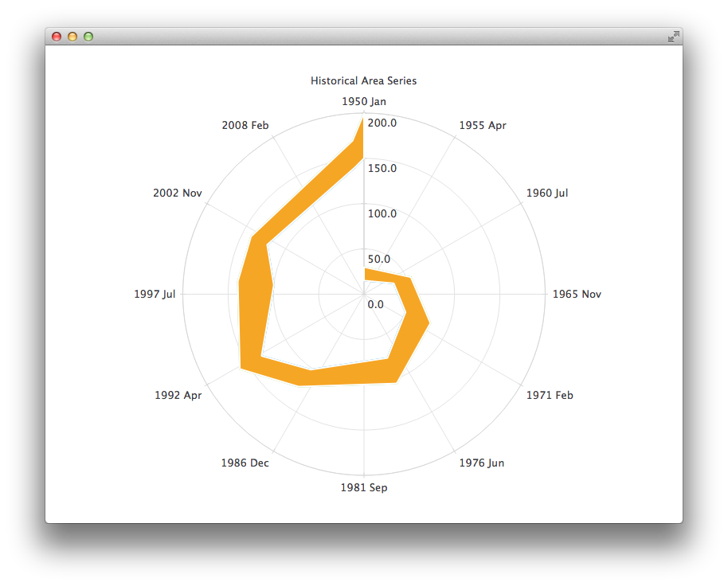Select the 1965 Nov label on the right
728x586 pixels.
click(x=577, y=294)
